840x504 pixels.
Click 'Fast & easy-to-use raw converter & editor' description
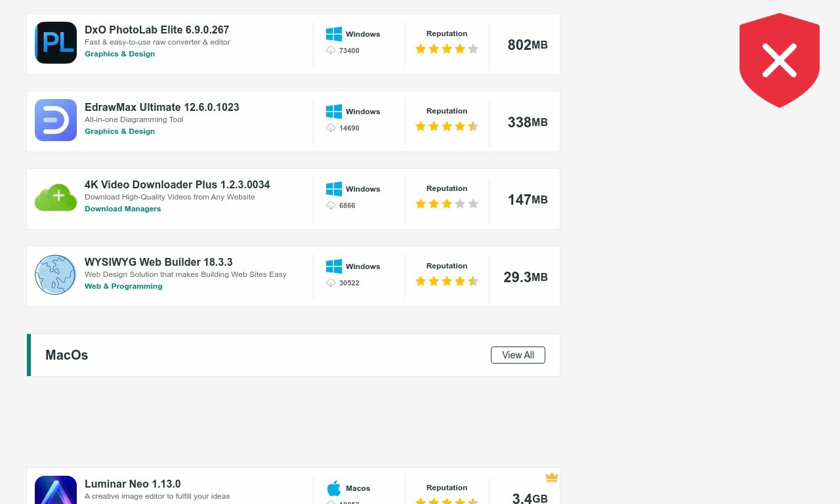(x=157, y=42)
